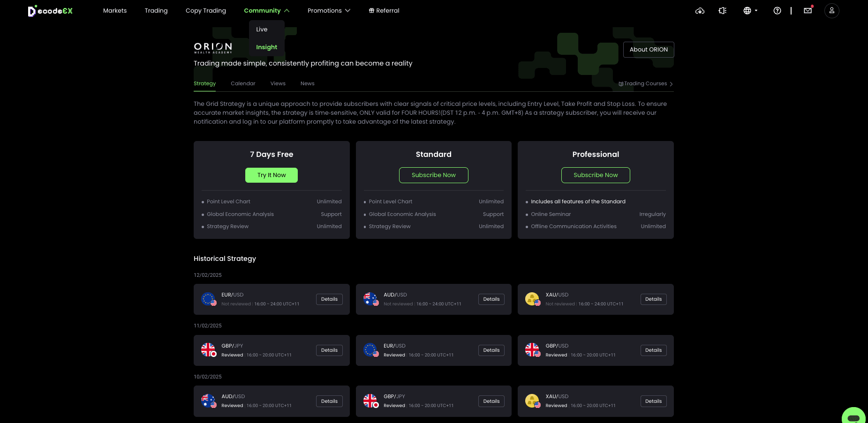Switch to the Views tab
The image size is (868, 423).
(x=278, y=84)
